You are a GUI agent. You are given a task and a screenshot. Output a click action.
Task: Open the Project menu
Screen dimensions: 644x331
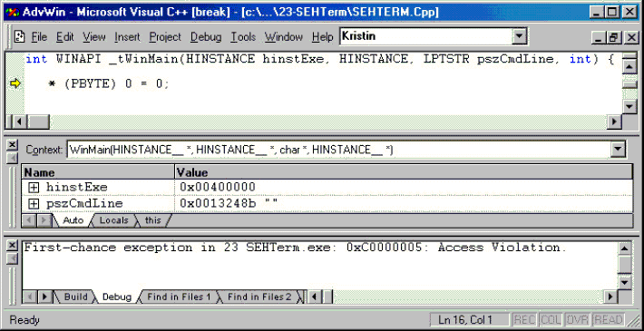tap(165, 37)
